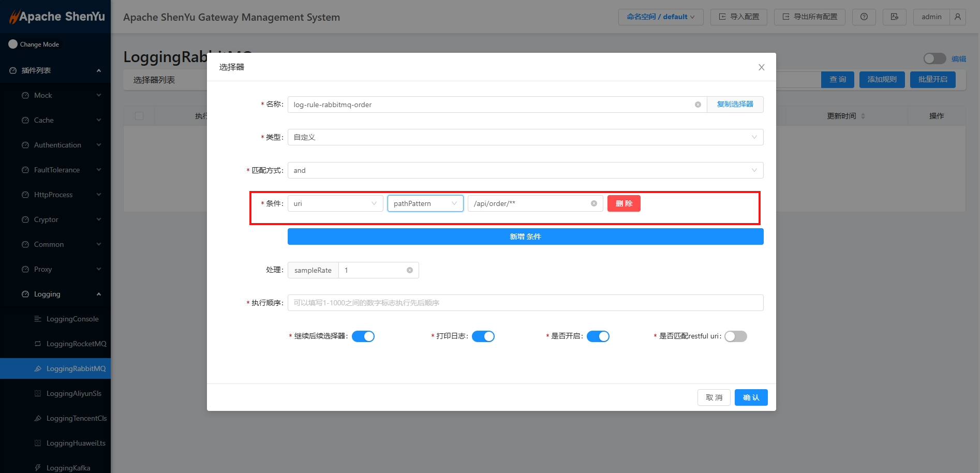The width and height of the screenshot is (980, 473).
Task: Open LoggingRocketMQ in the sidebar
Action: 76,344
